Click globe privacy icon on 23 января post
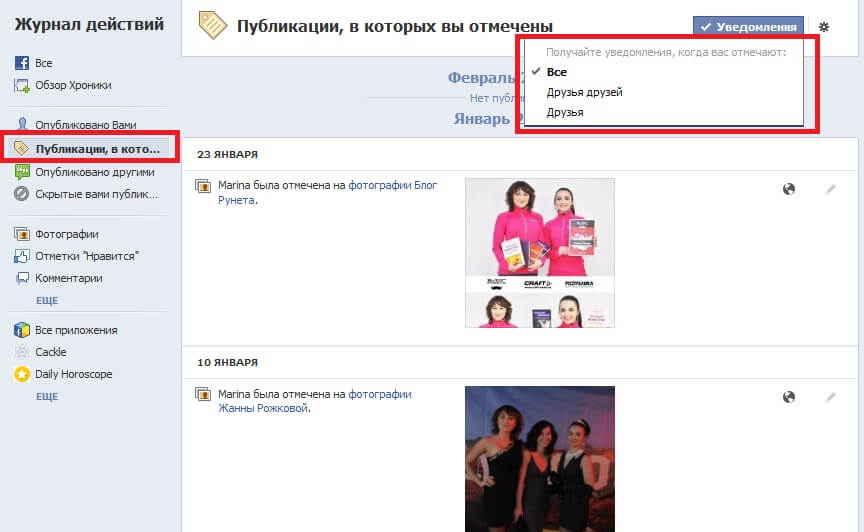The width and height of the screenshot is (864, 532). pos(789,189)
